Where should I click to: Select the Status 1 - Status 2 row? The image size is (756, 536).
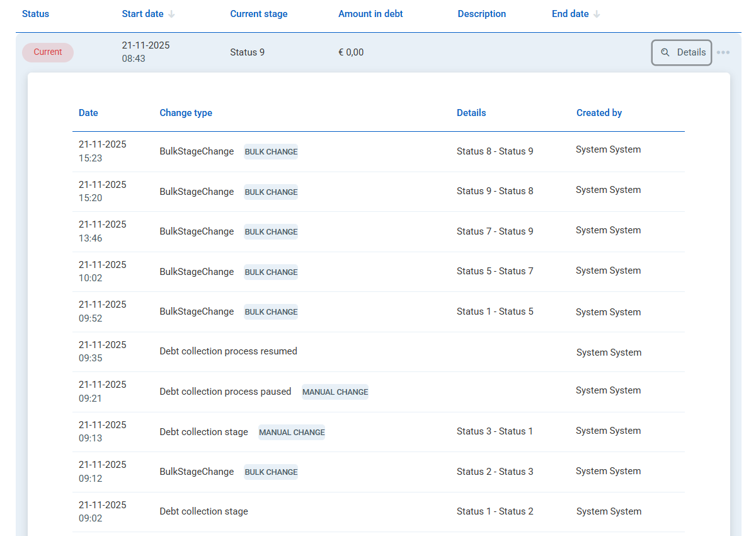point(495,511)
